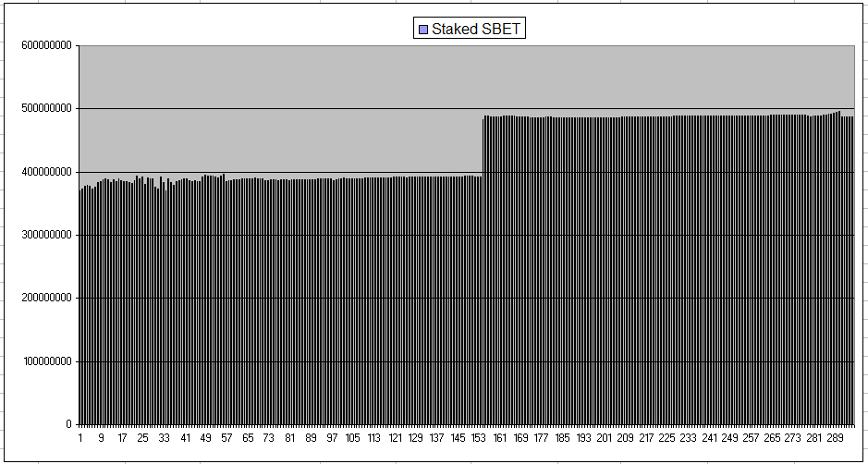Image resolution: width=868 pixels, height=464 pixels.
Task: Click x-axis label 137
Action: point(436,438)
